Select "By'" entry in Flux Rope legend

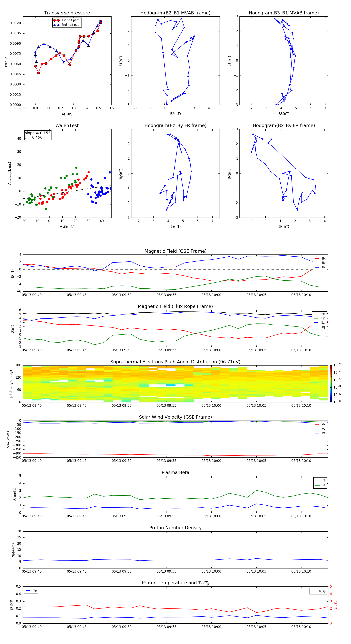pos(320,318)
